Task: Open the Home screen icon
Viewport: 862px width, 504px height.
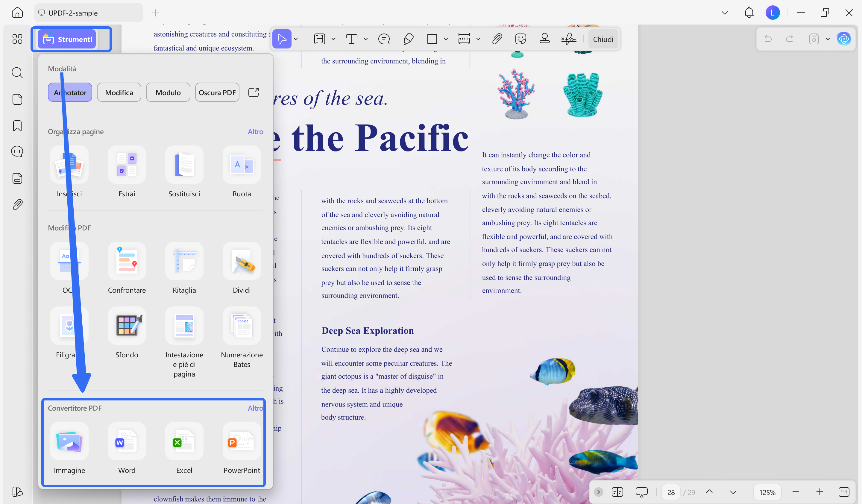Action: coord(17,13)
